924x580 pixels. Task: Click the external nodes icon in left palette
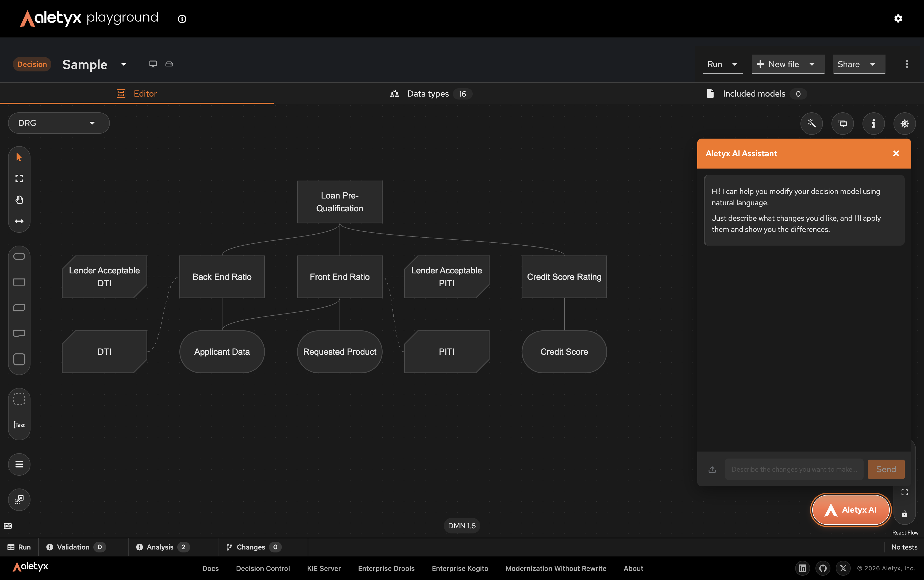point(19,499)
